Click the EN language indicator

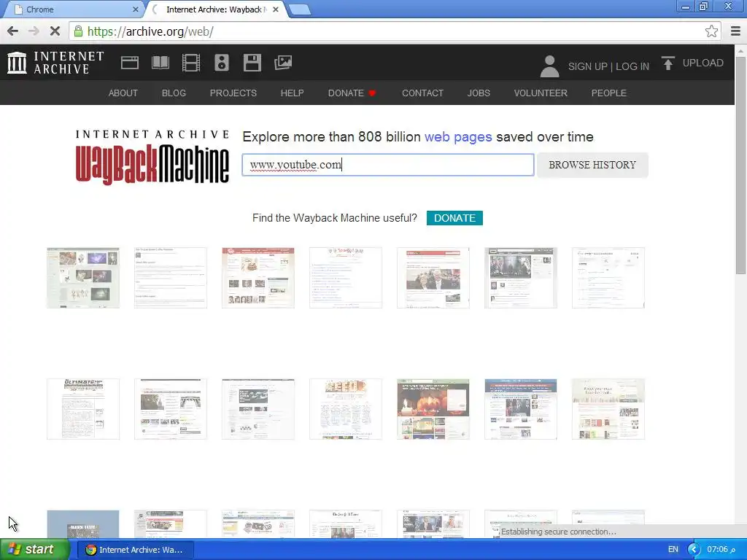coord(673,550)
